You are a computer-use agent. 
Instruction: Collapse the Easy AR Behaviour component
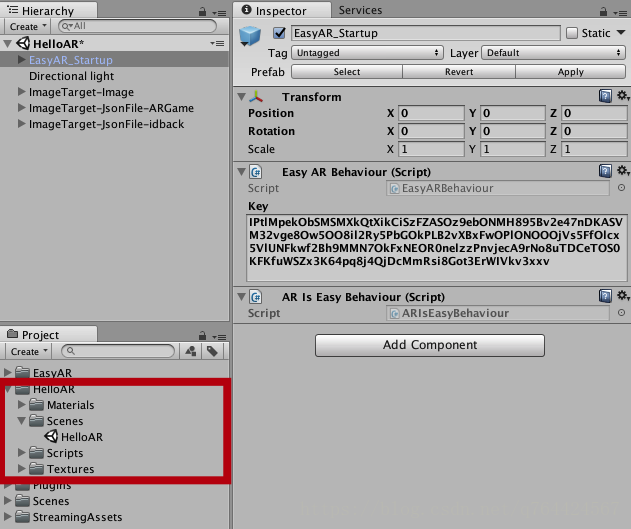[x=241, y=172]
